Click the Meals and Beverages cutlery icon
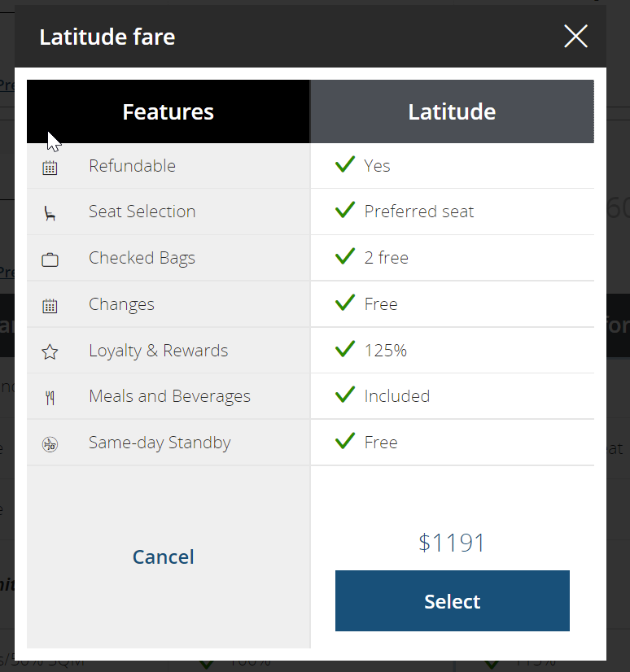The height and width of the screenshot is (672, 630). (x=50, y=398)
